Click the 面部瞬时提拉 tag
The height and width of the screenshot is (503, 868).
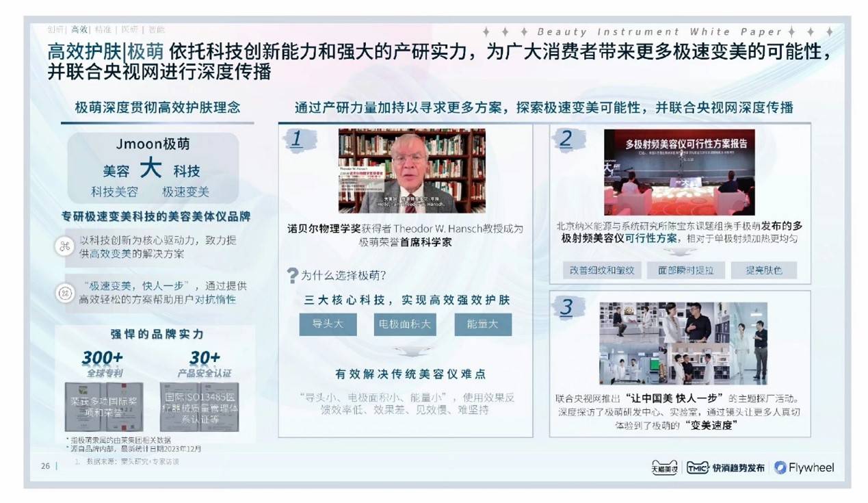coord(687,270)
